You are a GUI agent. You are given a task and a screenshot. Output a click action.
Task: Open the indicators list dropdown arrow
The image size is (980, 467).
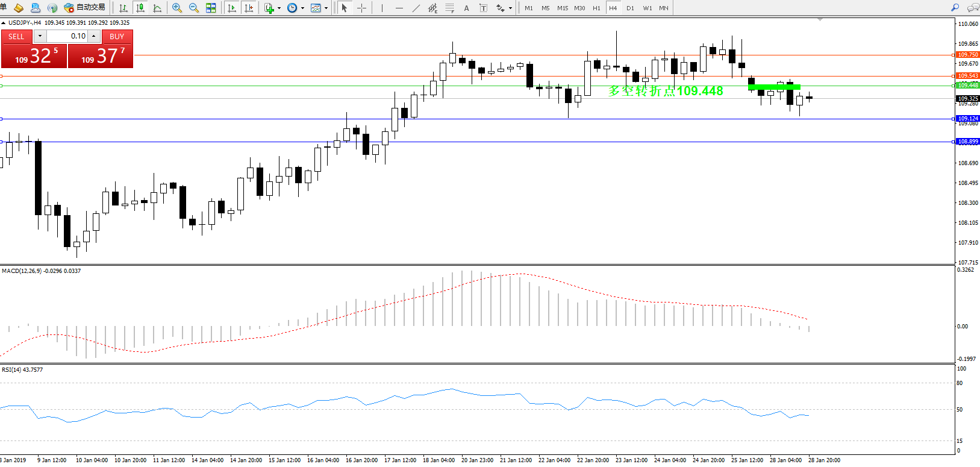pyautogui.click(x=279, y=8)
